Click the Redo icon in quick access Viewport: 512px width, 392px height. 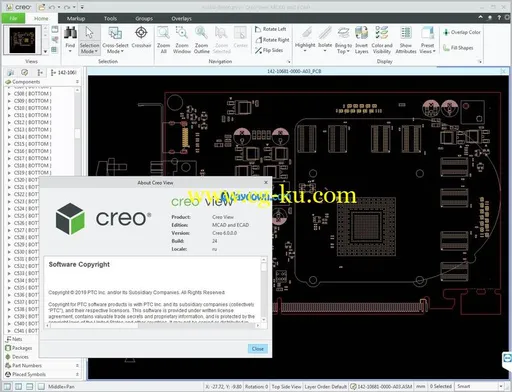[x=67, y=7]
